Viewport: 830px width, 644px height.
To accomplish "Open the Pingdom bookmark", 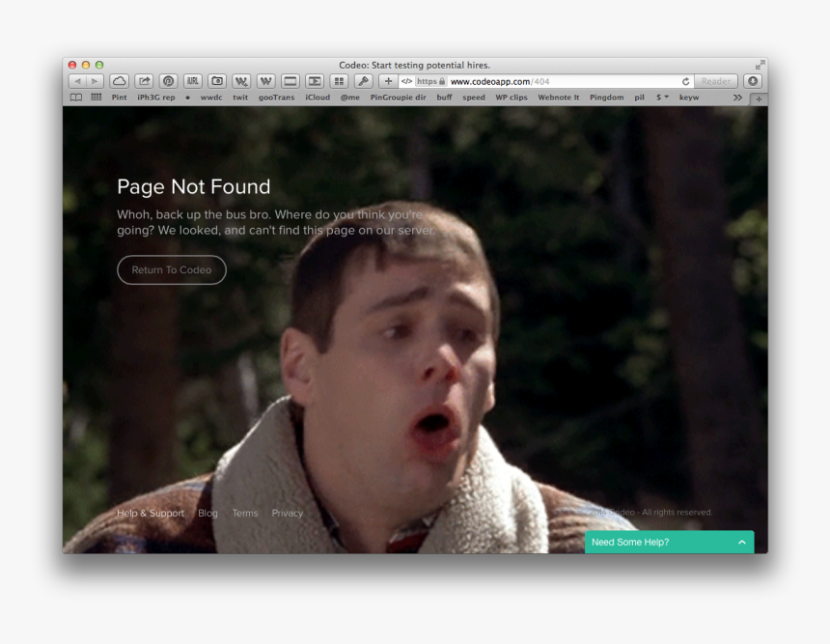I will click(607, 98).
